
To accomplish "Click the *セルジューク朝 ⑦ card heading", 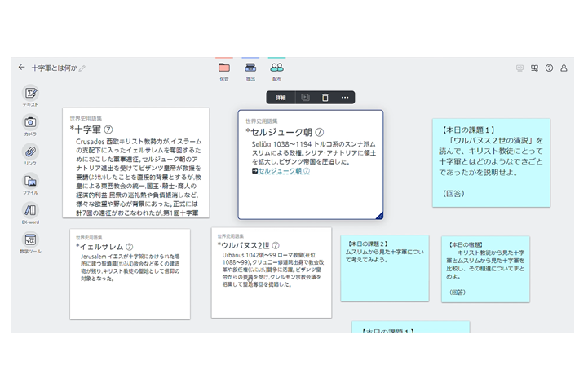I will tap(285, 132).
